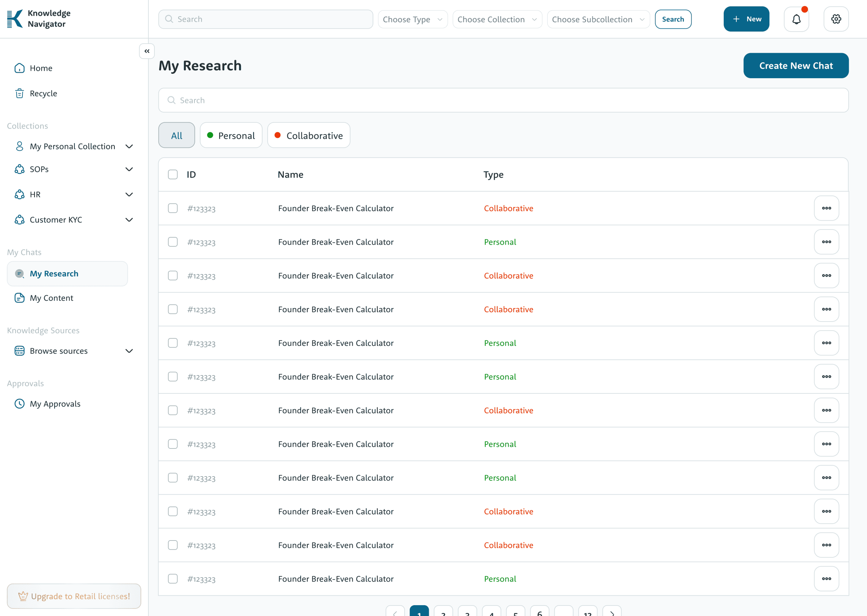
Task: Focus the My Research search field
Action: pyautogui.click(x=503, y=100)
